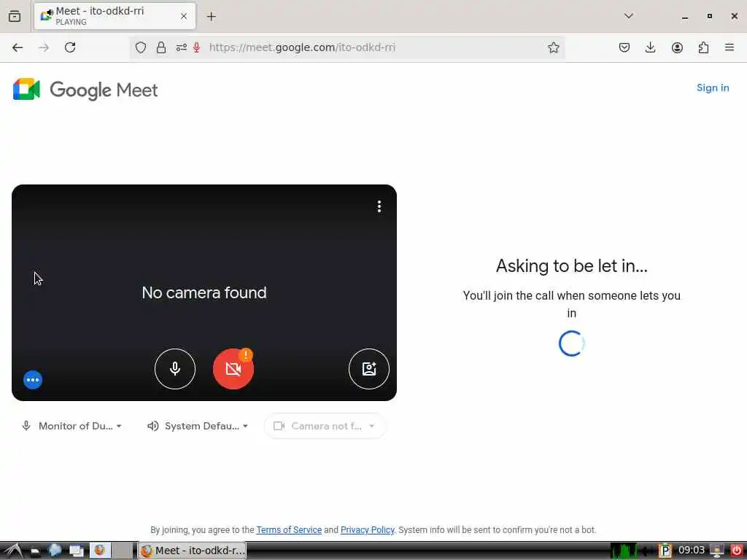Open backgrounds and effects button
The width and height of the screenshot is (747, 560).
click(x=368, y=368)
